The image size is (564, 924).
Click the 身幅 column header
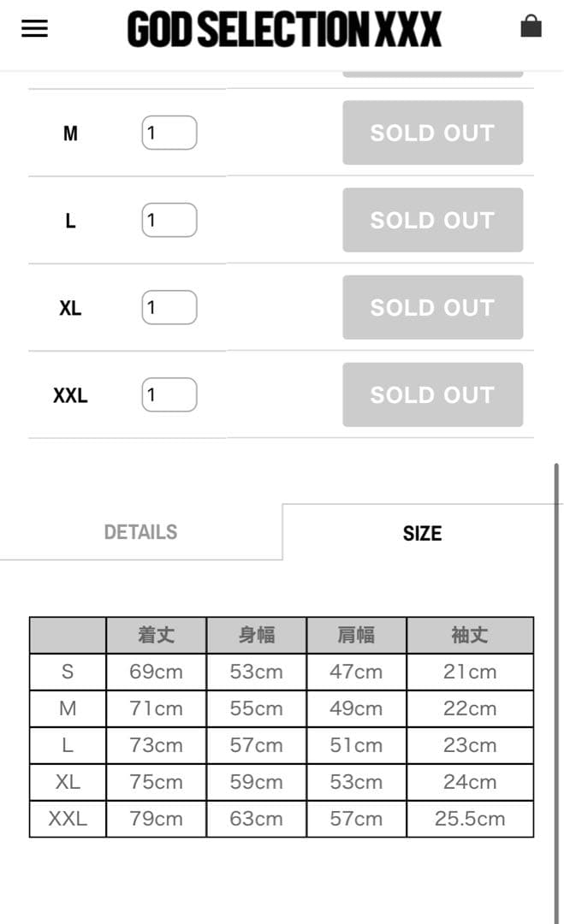coord(256,635)
